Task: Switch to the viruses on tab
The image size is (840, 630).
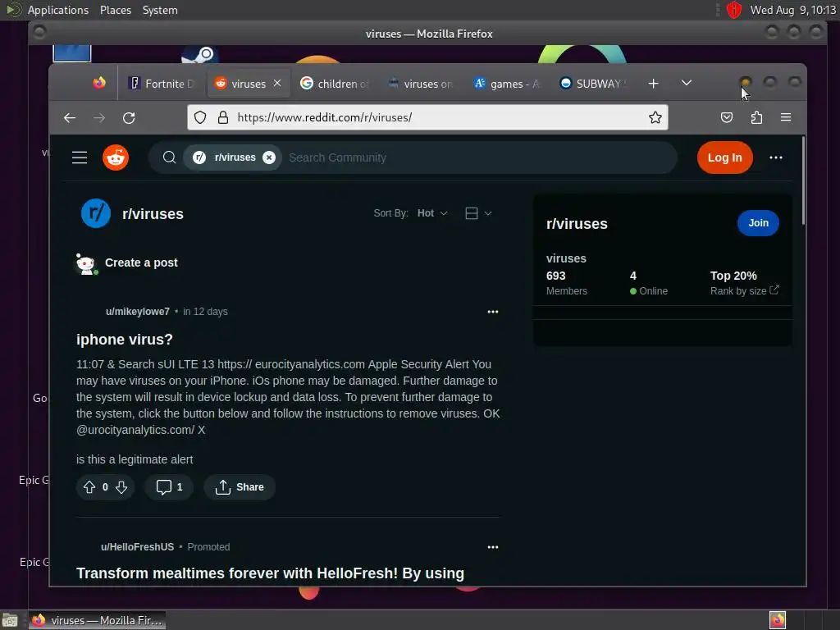Action: click(421, 84)
